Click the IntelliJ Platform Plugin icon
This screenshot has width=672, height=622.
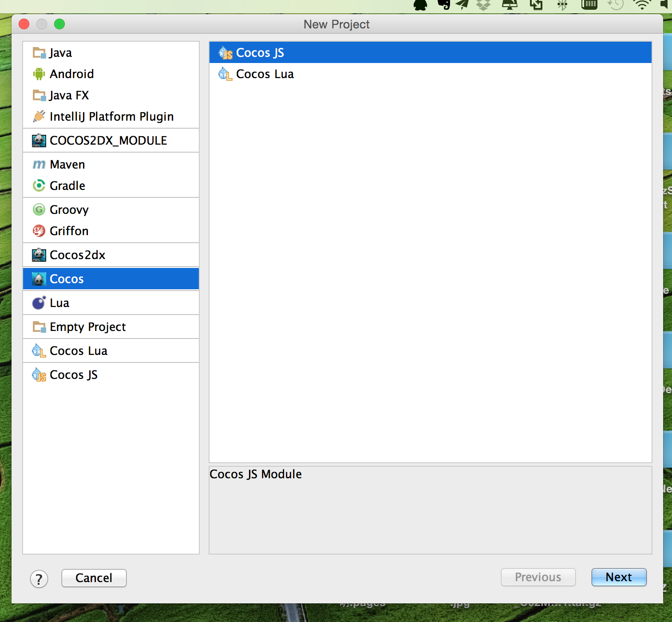click(x=39, y=116)
